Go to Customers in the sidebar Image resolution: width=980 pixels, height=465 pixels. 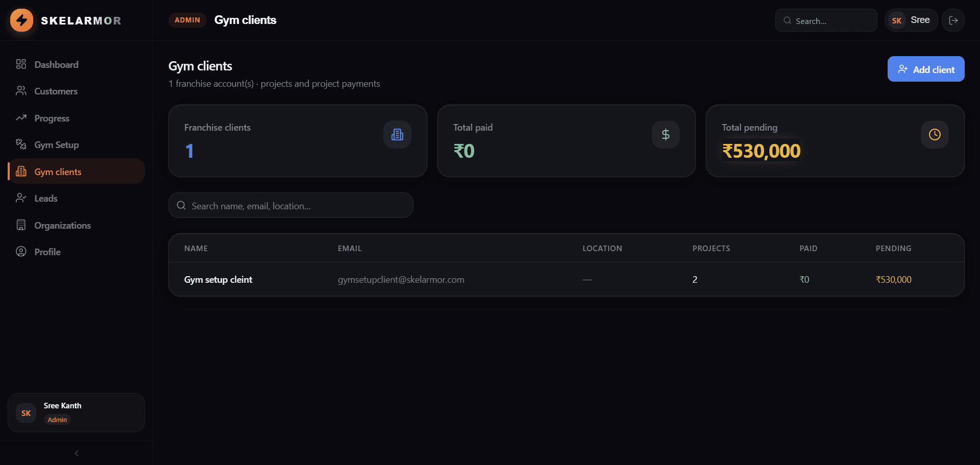(77, 91)
